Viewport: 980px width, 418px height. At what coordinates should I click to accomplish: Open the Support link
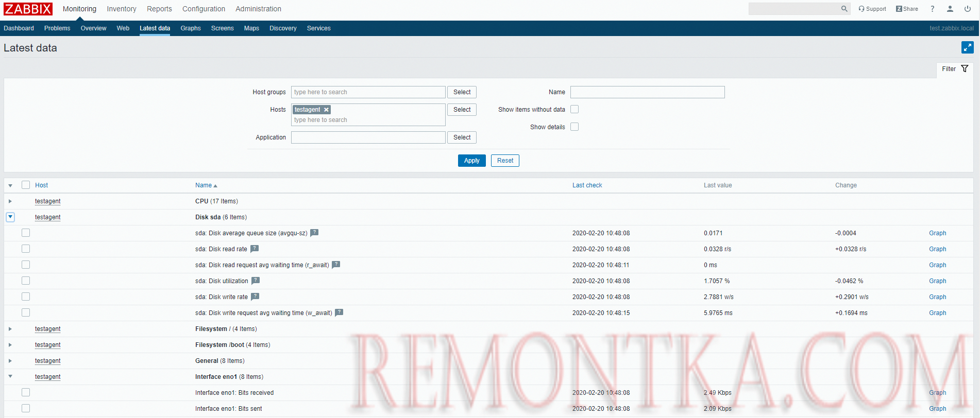[x=872, y=9]
